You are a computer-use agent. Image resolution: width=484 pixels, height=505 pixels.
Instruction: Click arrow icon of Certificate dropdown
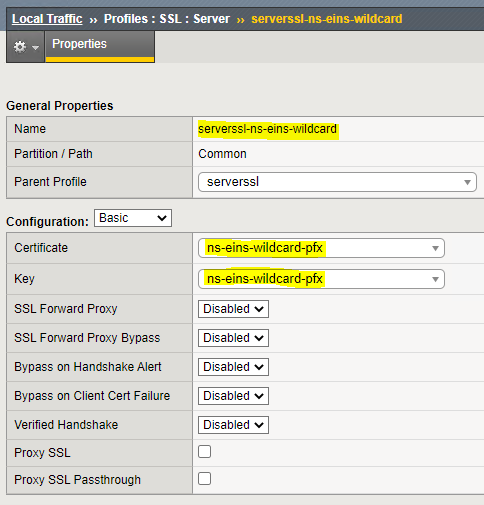click(435, 248)
